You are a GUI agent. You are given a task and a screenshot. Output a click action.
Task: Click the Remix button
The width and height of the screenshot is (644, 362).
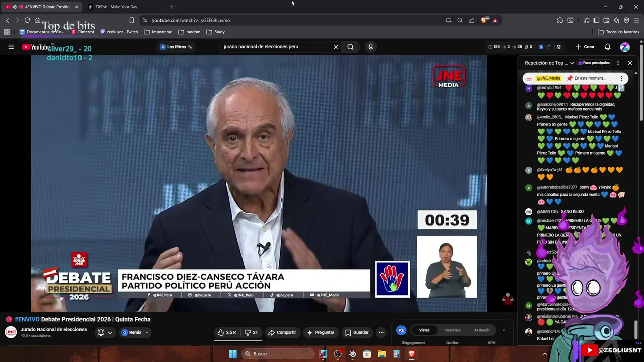[x=131, y=332]
